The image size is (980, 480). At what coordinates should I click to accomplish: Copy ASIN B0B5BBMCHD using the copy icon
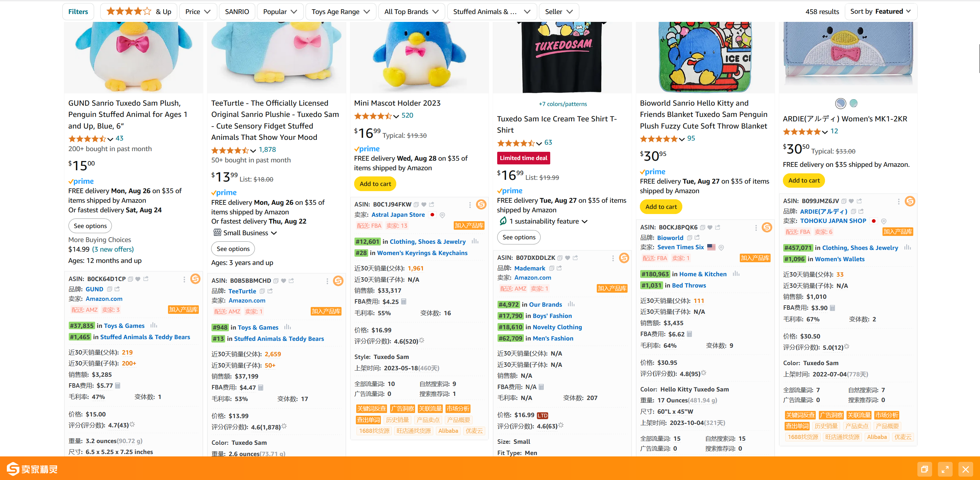(276, 281)
